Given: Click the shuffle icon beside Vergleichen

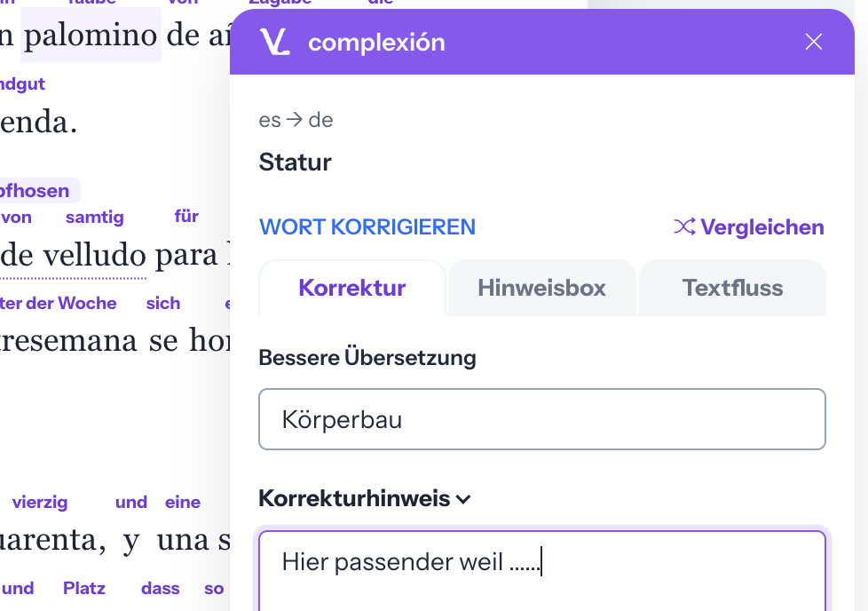Looking at the screenshot, I should pos(684,226).
